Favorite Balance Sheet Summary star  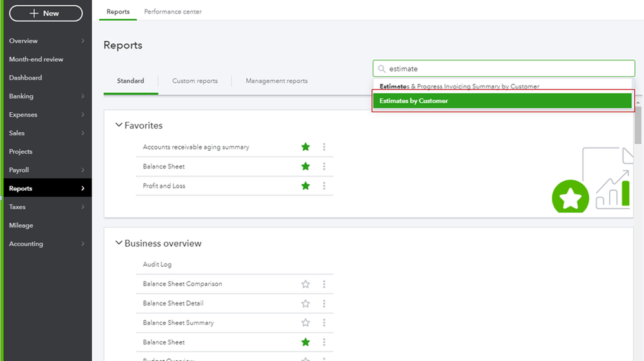click(x=305, y=323)
